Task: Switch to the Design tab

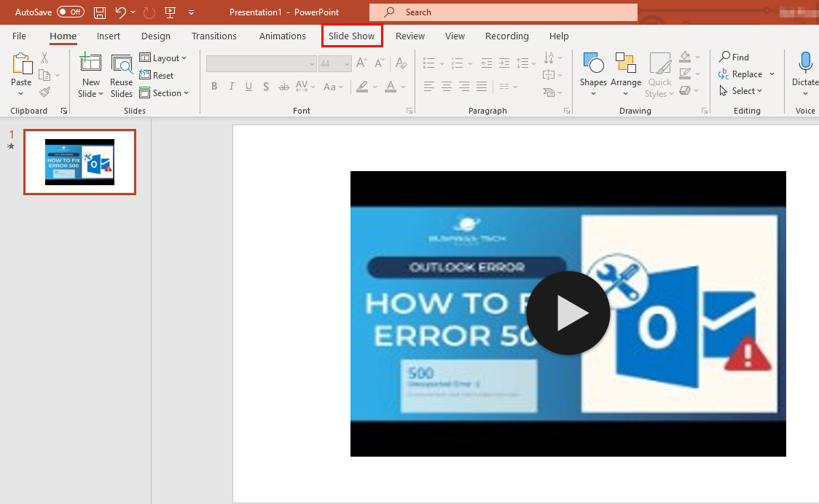Action: point(156,36)
